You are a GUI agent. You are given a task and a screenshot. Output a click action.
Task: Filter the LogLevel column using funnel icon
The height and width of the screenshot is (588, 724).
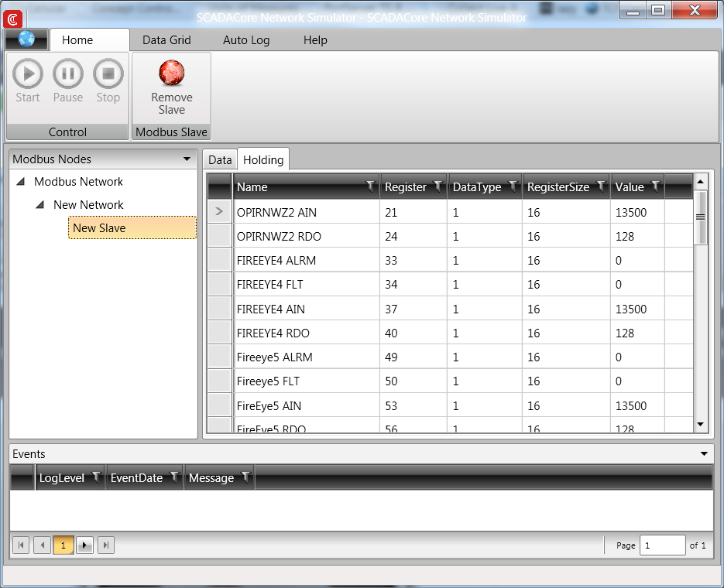[x=96, y=477]
